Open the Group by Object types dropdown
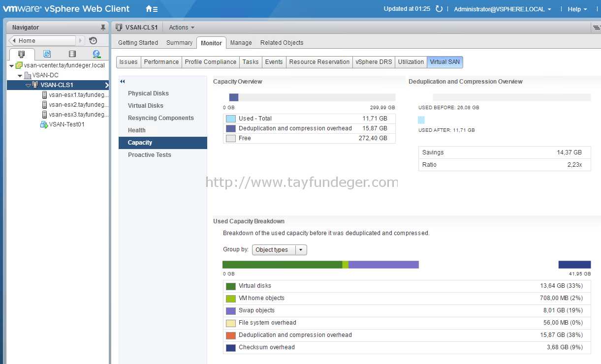Screen dimensions: 601x364 279,250
